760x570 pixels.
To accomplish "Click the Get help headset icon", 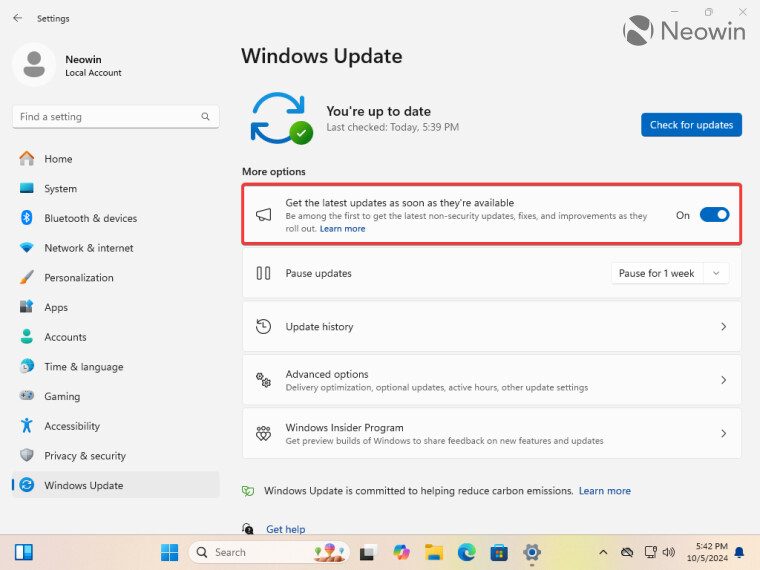I will click(248, 529).
